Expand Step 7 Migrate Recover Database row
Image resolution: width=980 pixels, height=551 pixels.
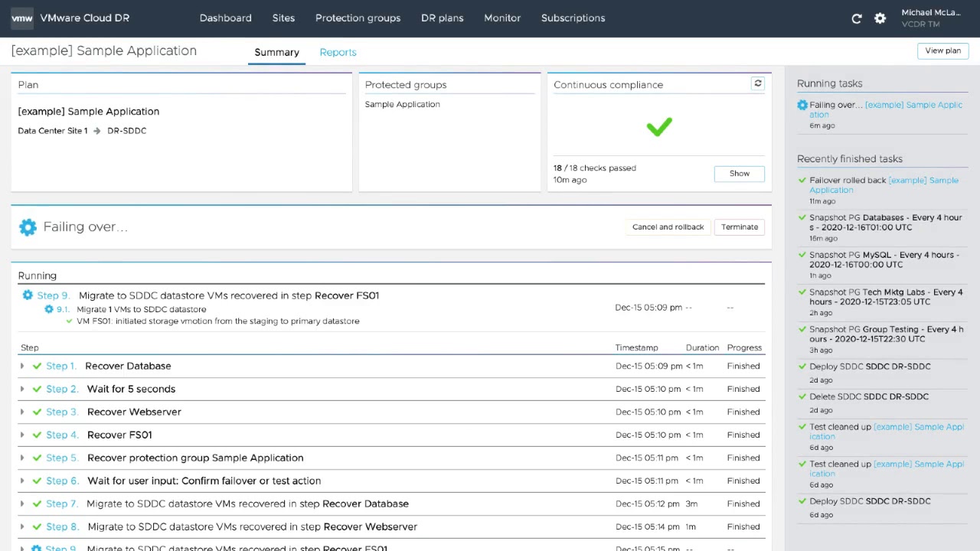tap(22, 504)
